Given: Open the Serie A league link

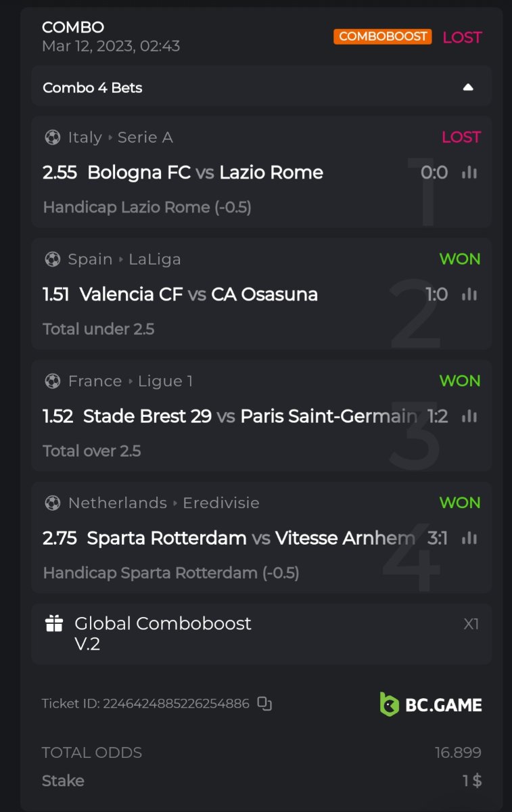Looking at the screenshot, I should click(145, 137).
